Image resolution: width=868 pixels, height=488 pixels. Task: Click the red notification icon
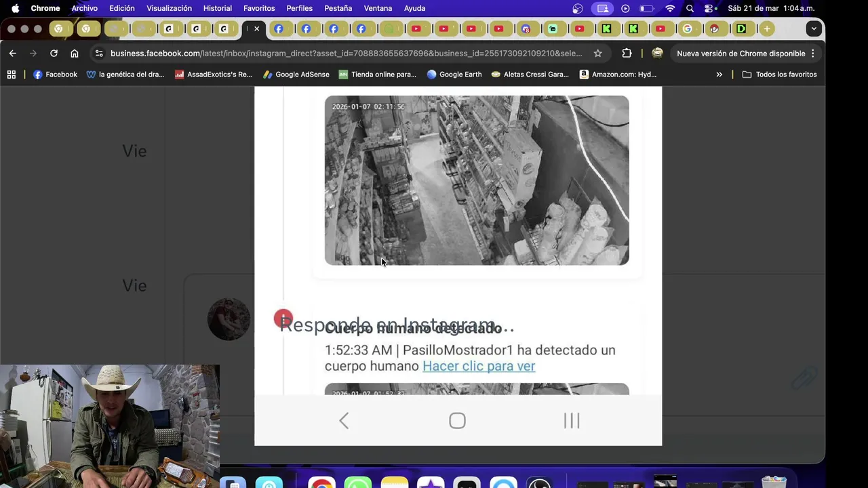[283, 319]
